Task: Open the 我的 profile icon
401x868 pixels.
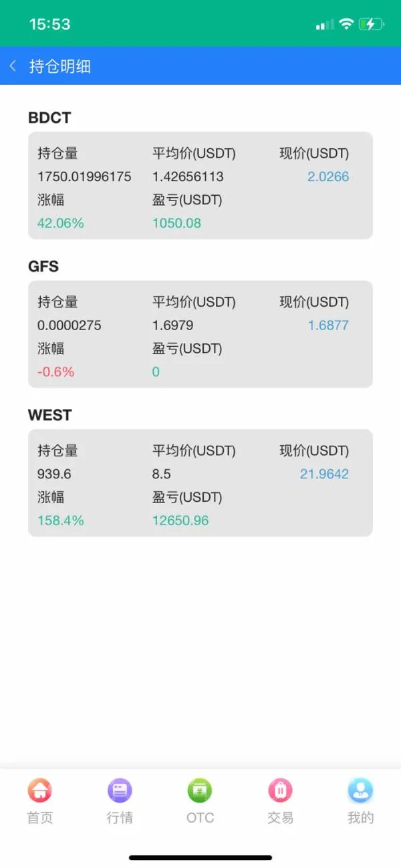Action: click(360, 791)
